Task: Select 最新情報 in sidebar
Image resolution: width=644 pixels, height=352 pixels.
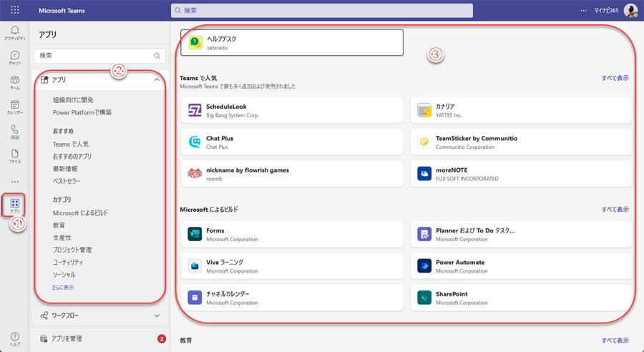Action: 65,169
